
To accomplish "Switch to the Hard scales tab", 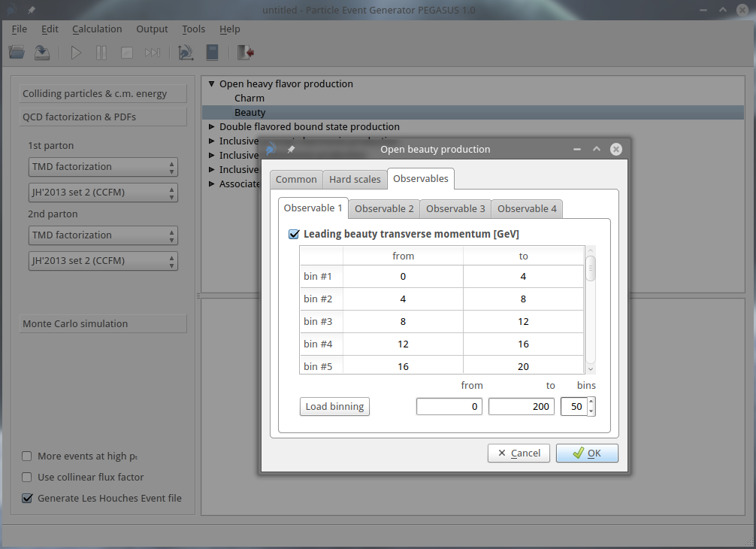I will 355,179.
